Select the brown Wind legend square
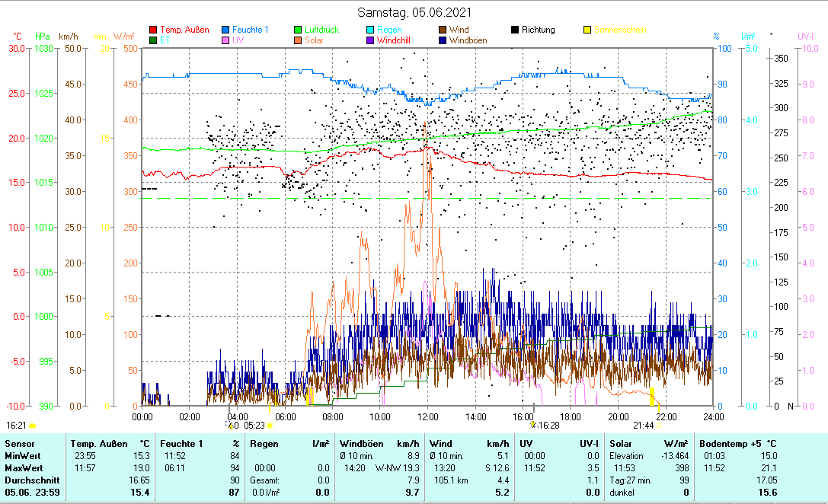828x504 pixels. [443, 30]
